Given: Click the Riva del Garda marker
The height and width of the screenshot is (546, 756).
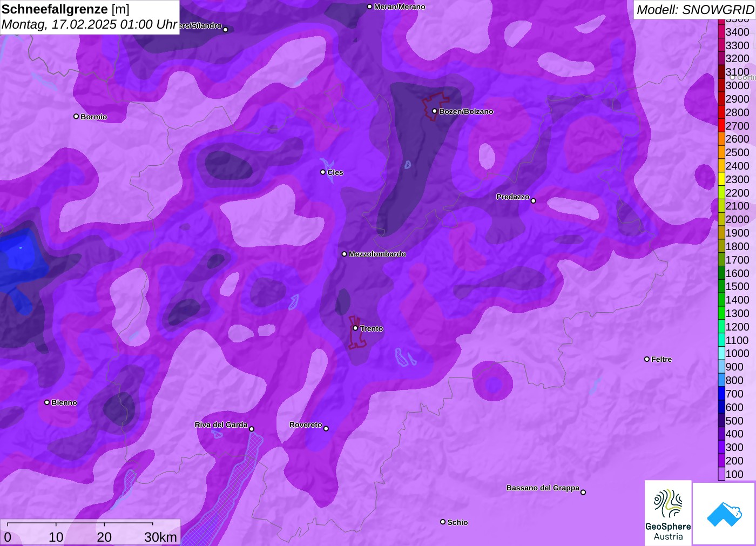Looking at the screenshot, I should click(252, 429).
